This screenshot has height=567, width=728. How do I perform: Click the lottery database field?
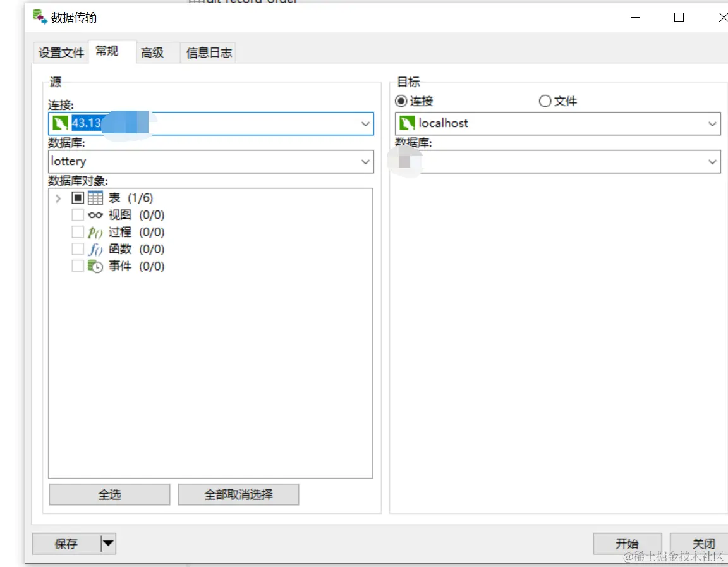[x=211, y=162]
